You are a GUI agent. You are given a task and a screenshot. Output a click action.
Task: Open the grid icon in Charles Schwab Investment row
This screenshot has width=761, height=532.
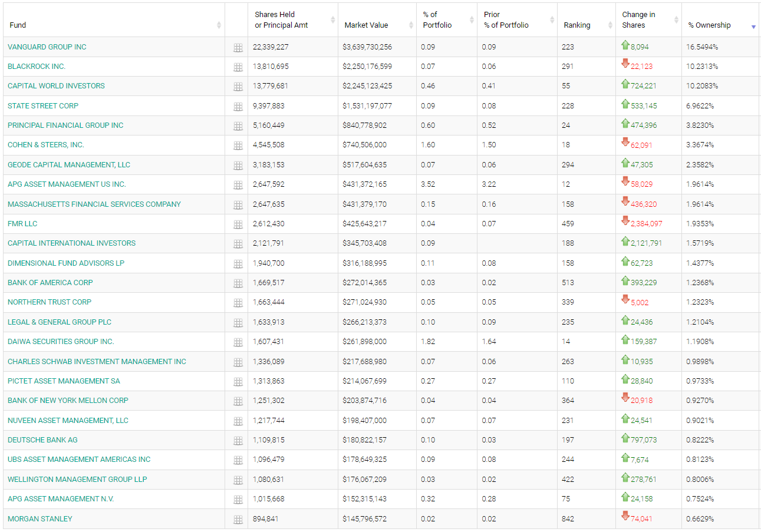tap(238, 362)
